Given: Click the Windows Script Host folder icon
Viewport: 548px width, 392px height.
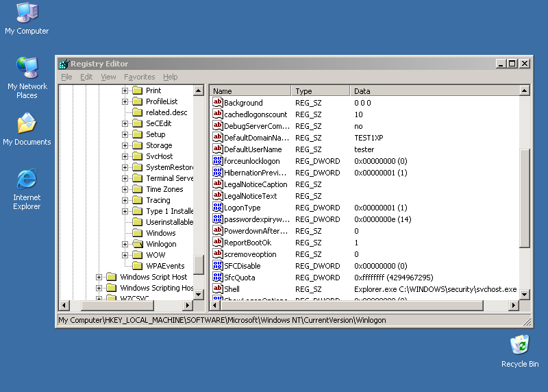Looking at the screenshot, I should [x=112, y=277].
